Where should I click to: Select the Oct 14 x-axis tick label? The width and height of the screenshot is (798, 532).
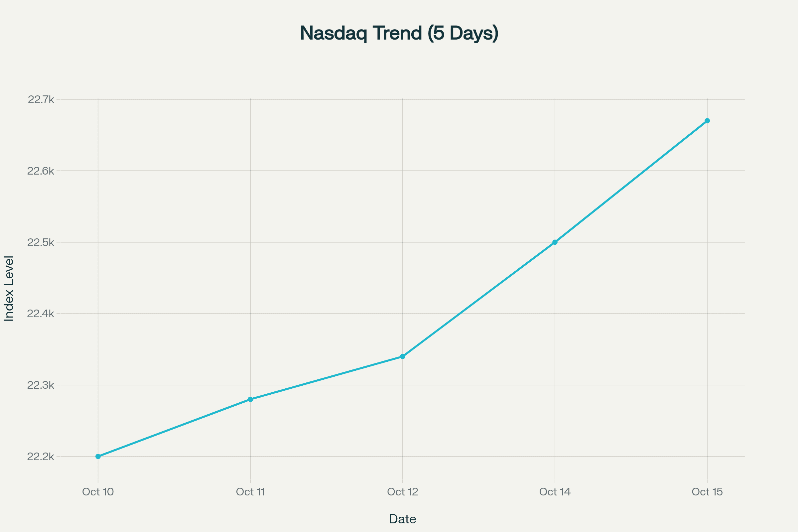pos(555,492)
